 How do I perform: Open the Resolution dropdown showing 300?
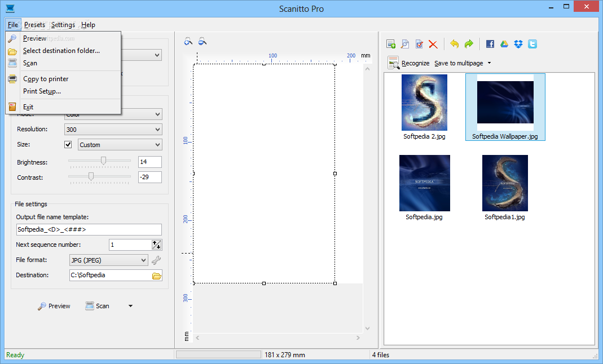click(x=113, y=130)
